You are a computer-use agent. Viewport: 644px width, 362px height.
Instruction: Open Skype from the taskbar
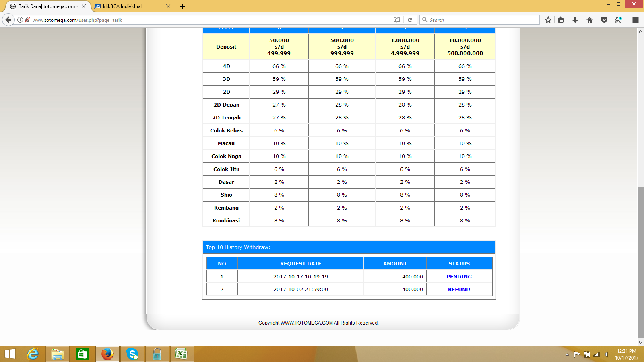point(132,354)
